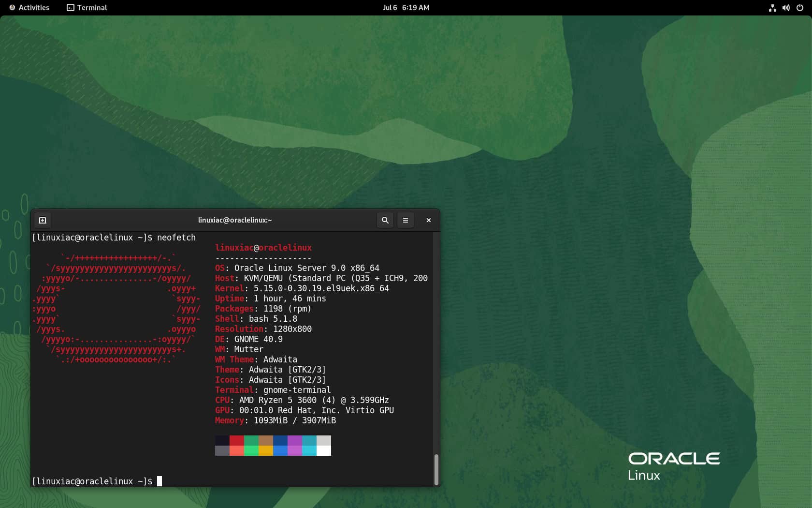Screen dimensions: 812x508
Task: Close the terminal window
Action: pos(428,220)
